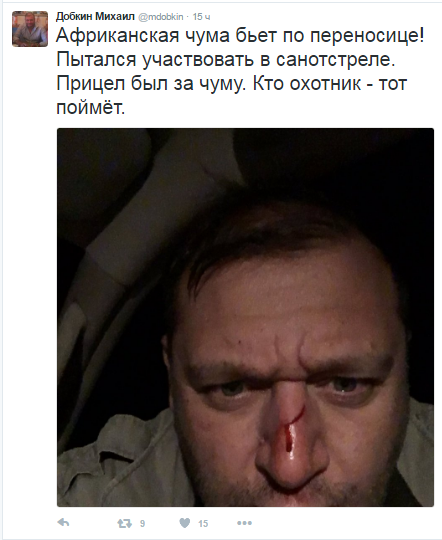
Task: Click the final word поймёт in the tweet
Action: tap(90, 107)
